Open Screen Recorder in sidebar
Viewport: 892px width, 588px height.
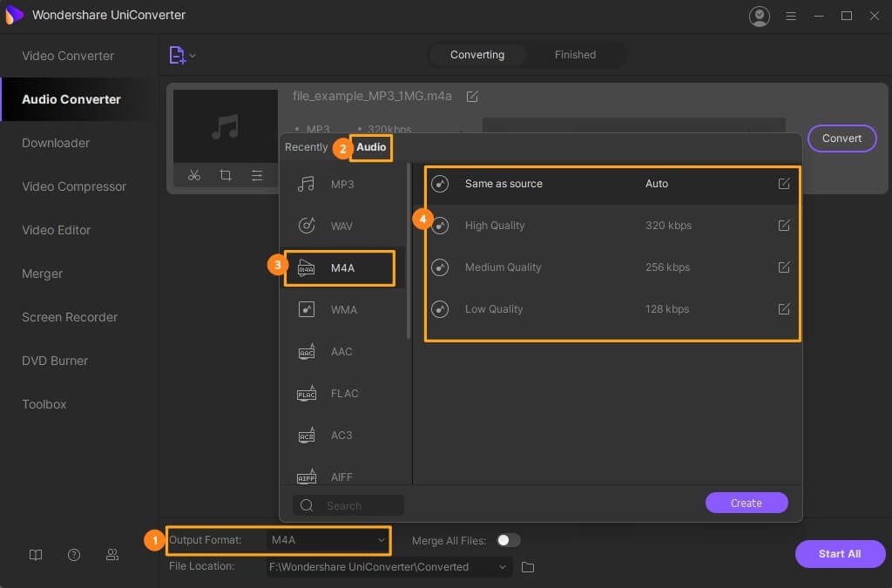click(79, 317)
